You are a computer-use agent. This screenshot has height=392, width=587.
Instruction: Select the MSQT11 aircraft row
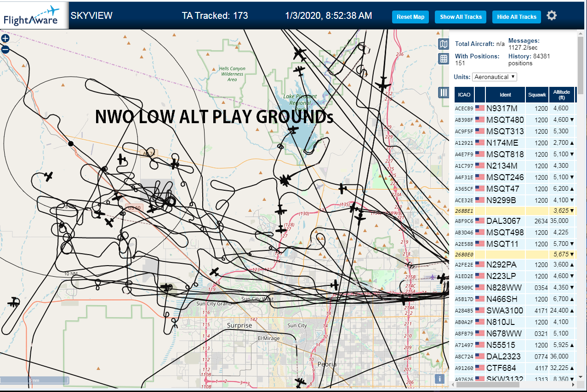[x=515, y=244]
